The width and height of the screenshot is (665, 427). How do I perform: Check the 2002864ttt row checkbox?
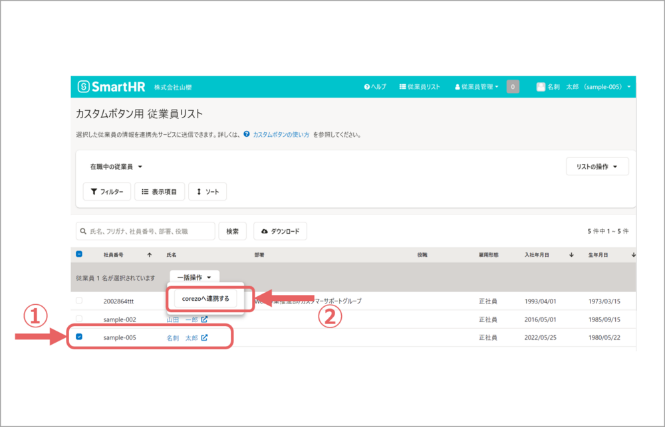(x=80, y=300)
